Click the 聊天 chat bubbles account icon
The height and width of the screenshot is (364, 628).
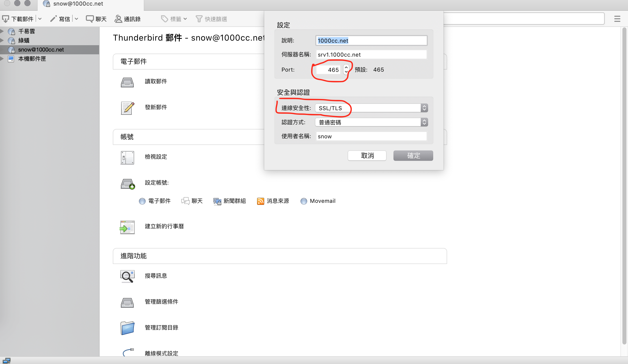pos(185,201)
